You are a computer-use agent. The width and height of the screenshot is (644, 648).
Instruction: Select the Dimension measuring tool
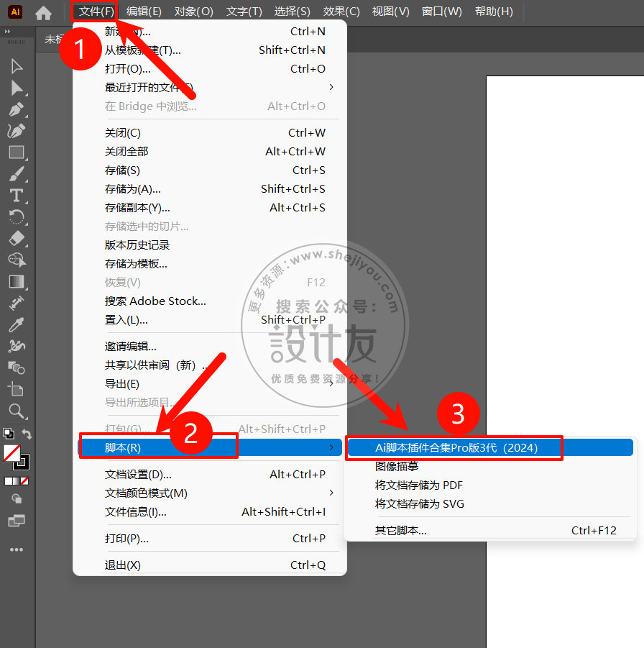pyautogui.click(x=17, y=304)
